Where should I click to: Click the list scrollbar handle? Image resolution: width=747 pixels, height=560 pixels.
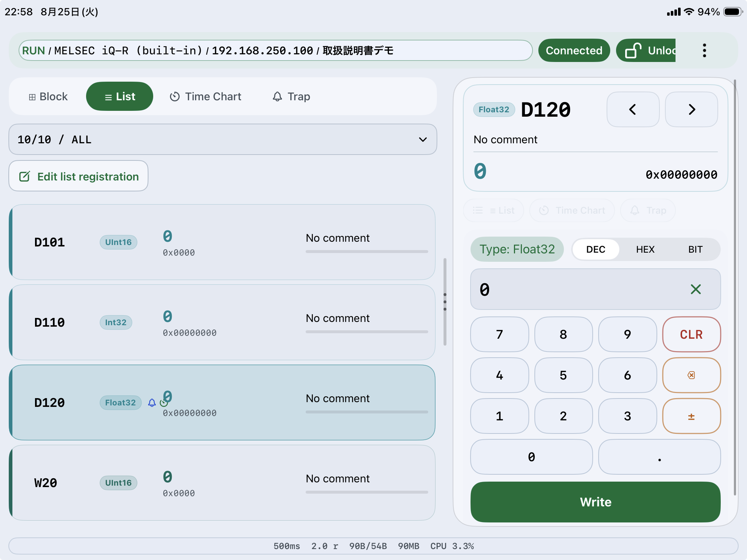(445, 302)
